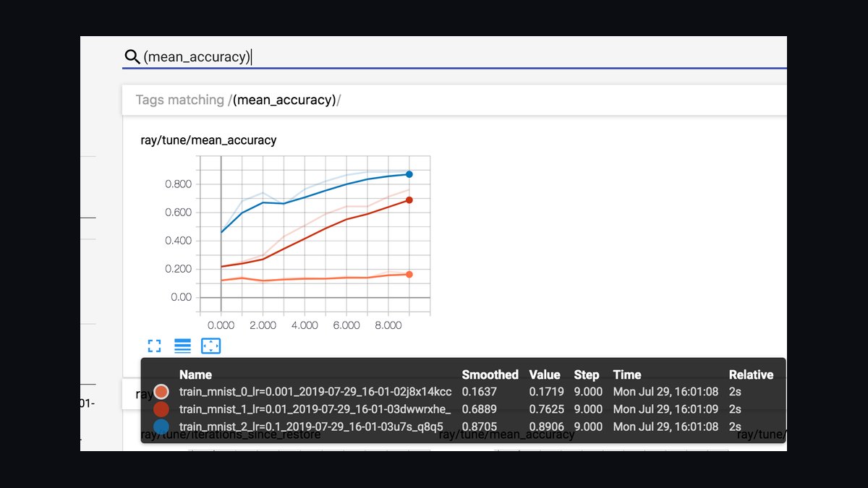
Task: Click the 4.000 x-axis label
Action: tap(305, 325)
